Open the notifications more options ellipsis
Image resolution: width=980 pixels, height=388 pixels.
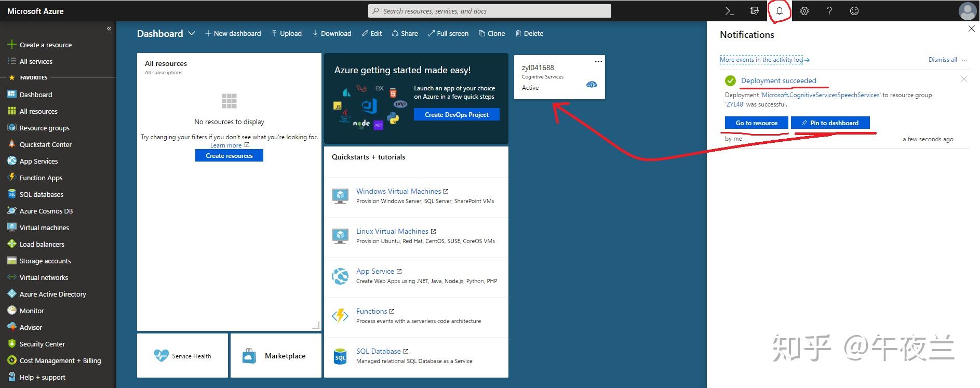click(964, 60)
